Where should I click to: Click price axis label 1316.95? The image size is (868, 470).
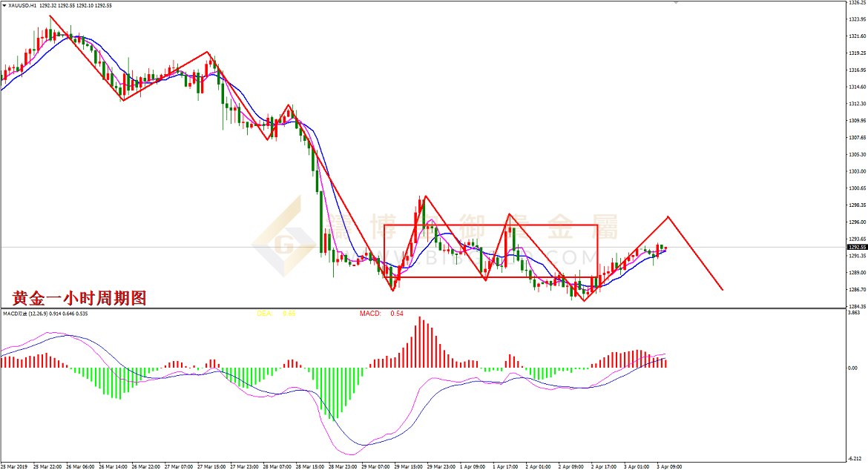pyautogui.click(x=857, y=70)
